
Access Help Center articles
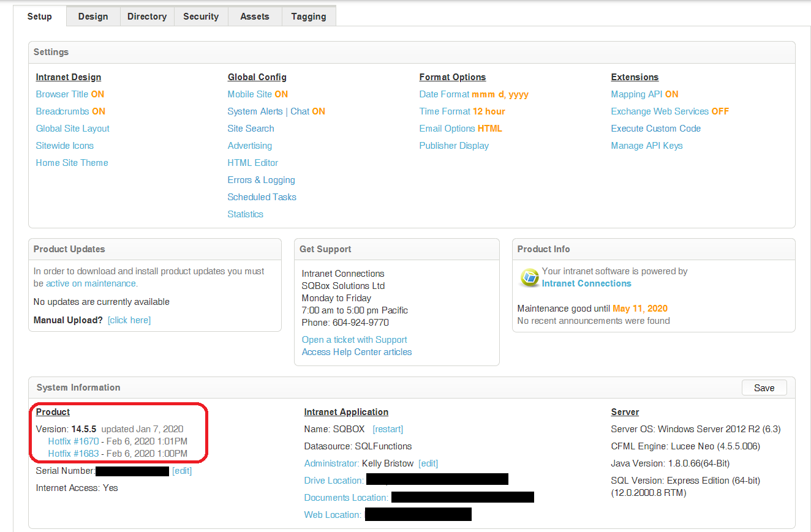point(357,352)
